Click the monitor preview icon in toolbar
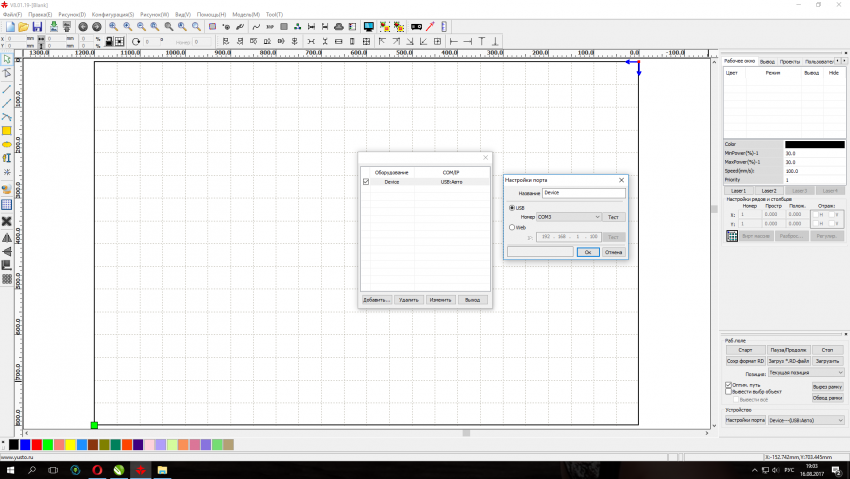The height and width of the screenshot is (479, 850). point(369,26)
